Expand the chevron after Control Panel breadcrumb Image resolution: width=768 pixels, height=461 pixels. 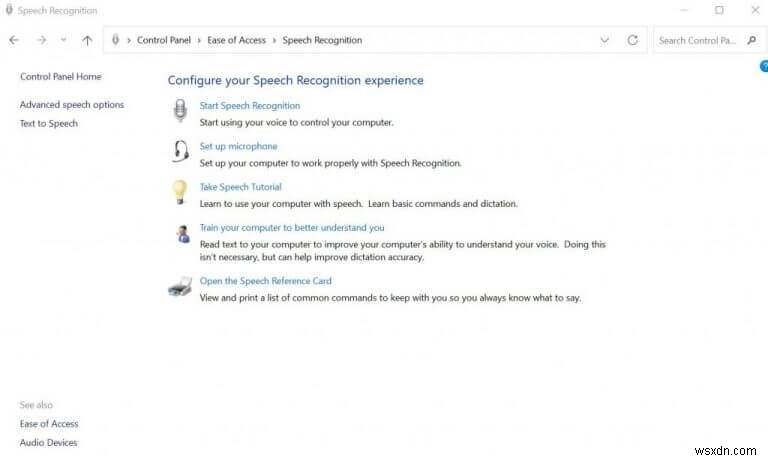click(201, 40)
